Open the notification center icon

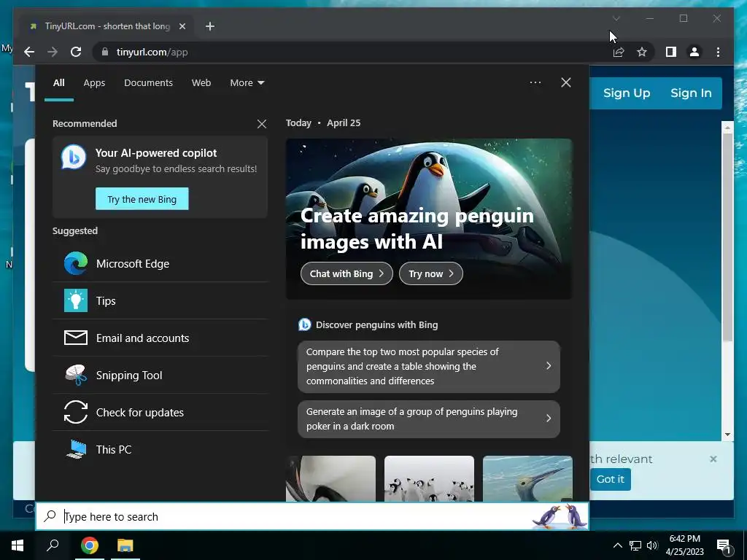pos(724,546)
